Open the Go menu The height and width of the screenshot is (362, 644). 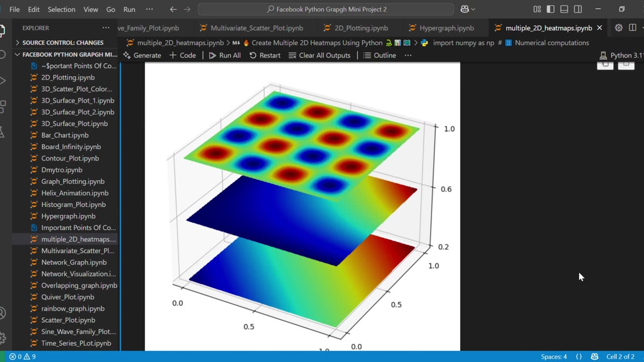click(x=111, y=9)
